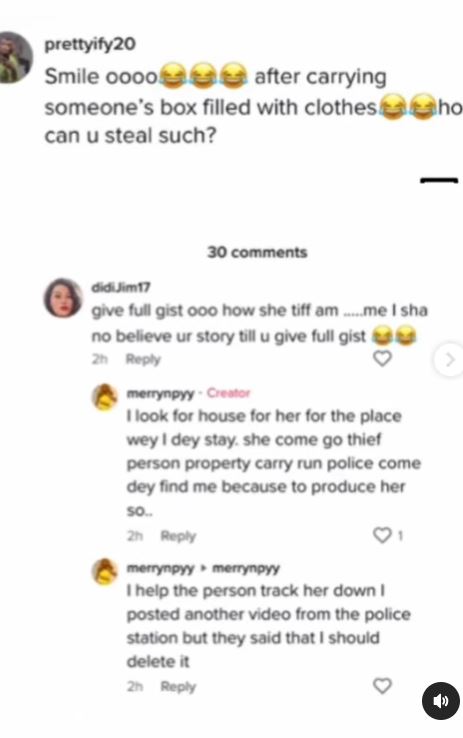Screen dimensions: 463x738
Task: Mute the video with the speaker icon
Action: (440, 701)
